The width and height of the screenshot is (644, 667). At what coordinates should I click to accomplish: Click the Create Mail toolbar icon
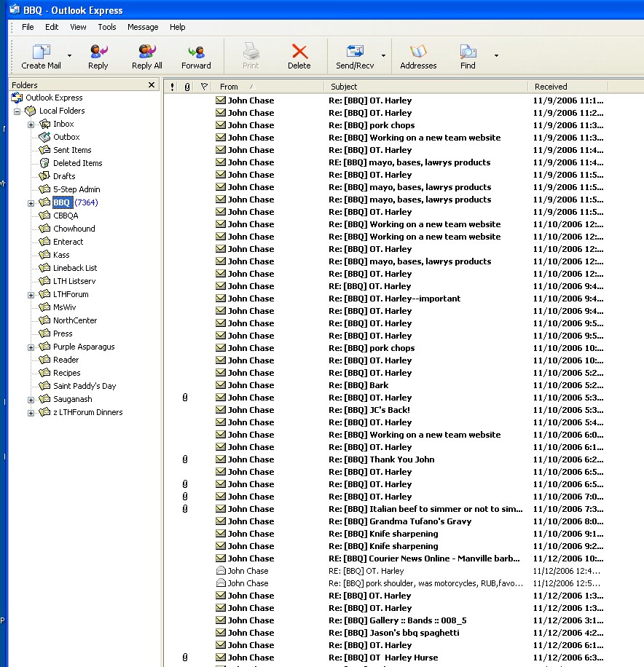tap(42, 52)
